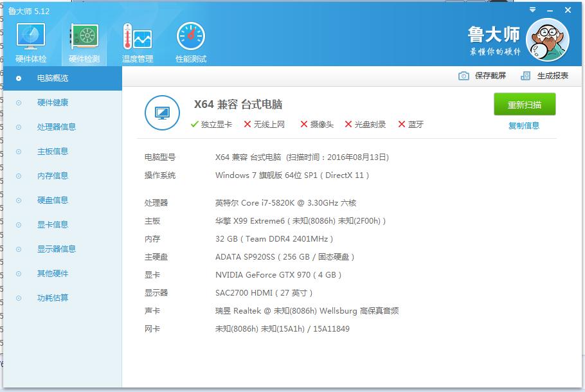585x392 pixels.
Task: Open the main menu dropdown arrow
Action: [x=532, y=10]
